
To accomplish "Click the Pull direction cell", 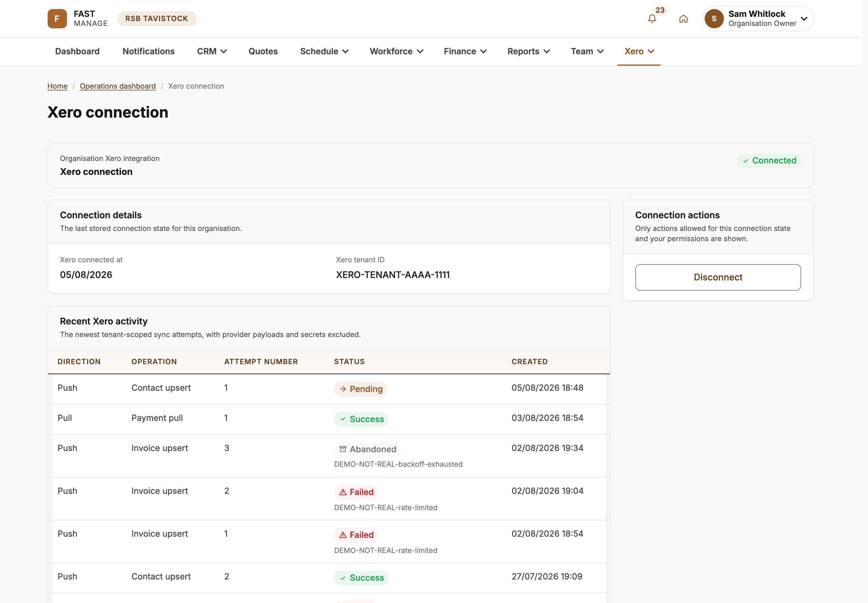I will (x=64, y=418).
